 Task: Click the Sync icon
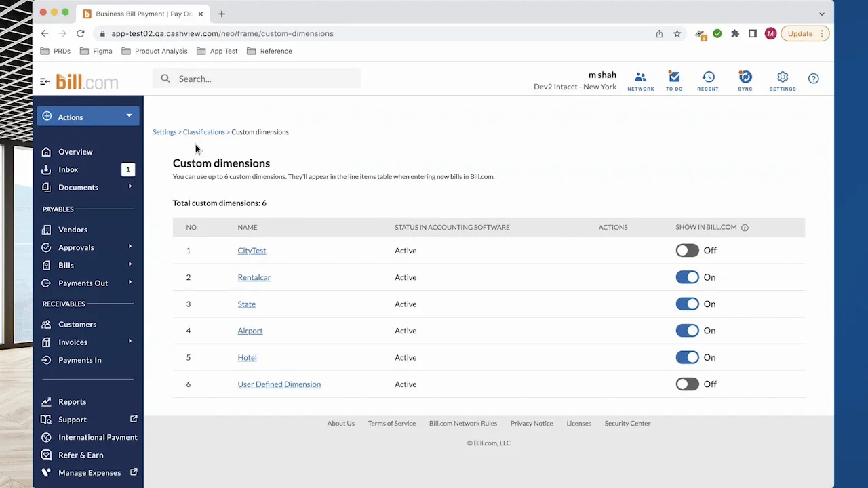(745, 80)
